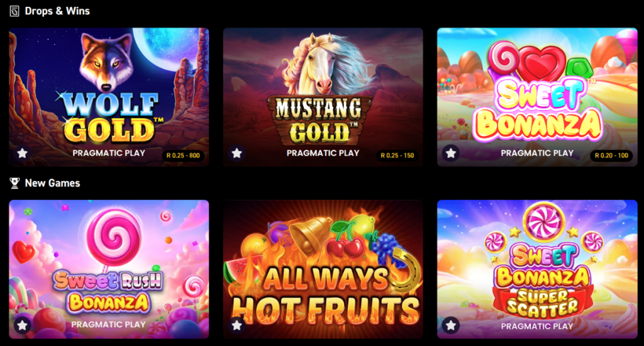Open All Ways Hot Fruits game
The image size is (644, 346).
click(323, 269)
